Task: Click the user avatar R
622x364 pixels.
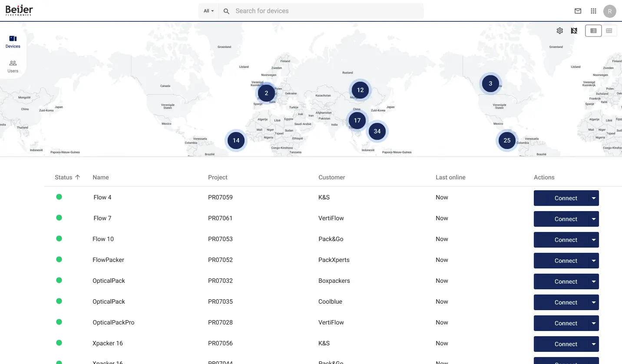Action: pos(610,11)
